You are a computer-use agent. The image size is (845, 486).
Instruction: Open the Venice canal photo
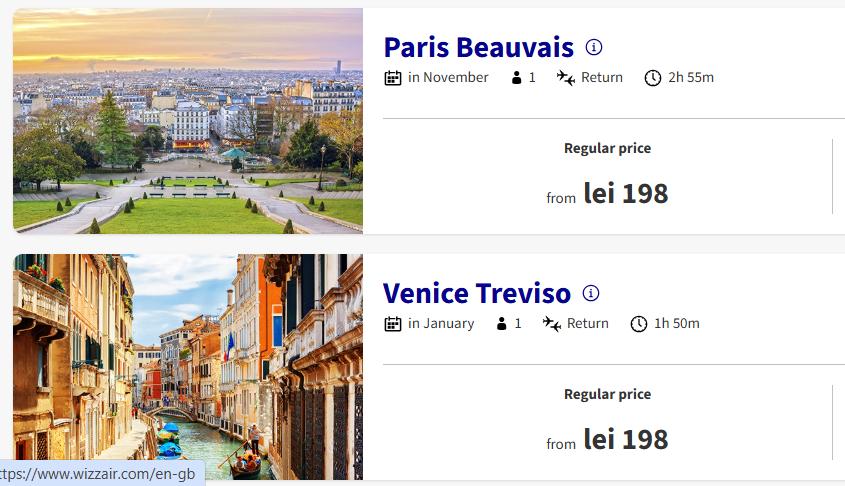[188, 367]
